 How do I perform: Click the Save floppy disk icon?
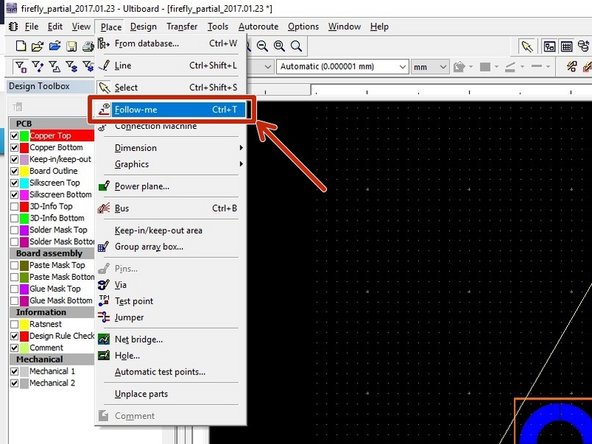pos(71,46)
